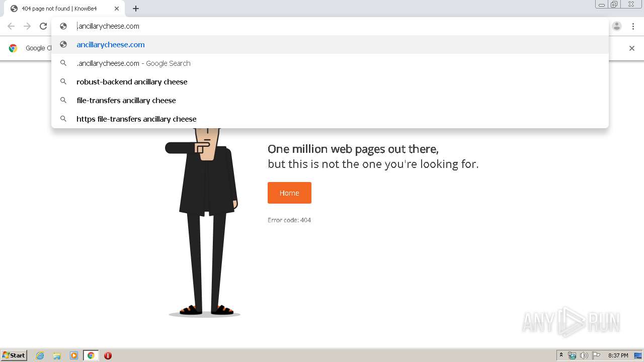Choose ancillarycheese.com URL suggestion
Viewport: 644px width, 362px height.
click(x=330, y=45)
